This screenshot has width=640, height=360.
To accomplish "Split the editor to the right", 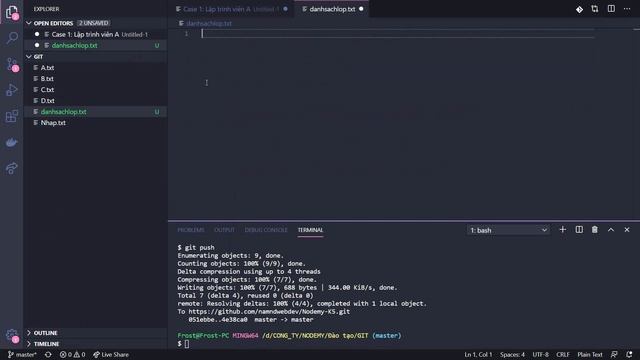I will click(611, 9).
